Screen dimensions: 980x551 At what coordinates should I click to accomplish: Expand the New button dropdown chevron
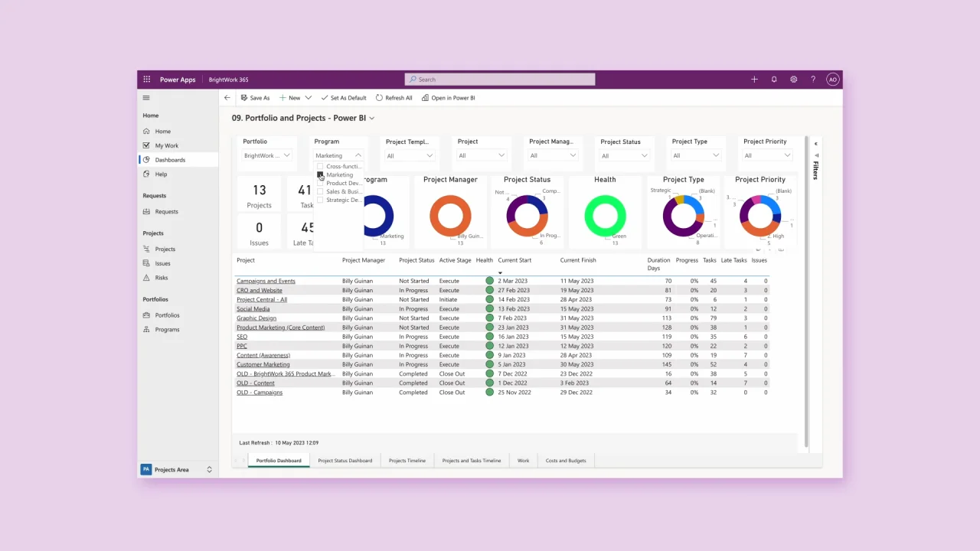point(309,98)
